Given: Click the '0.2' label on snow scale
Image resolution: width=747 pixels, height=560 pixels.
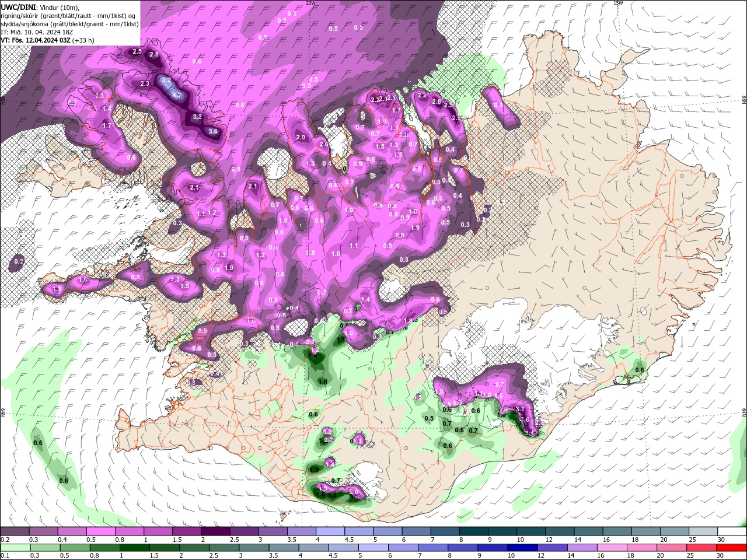Looking at the screenshot, I should (x=5, y=540).
